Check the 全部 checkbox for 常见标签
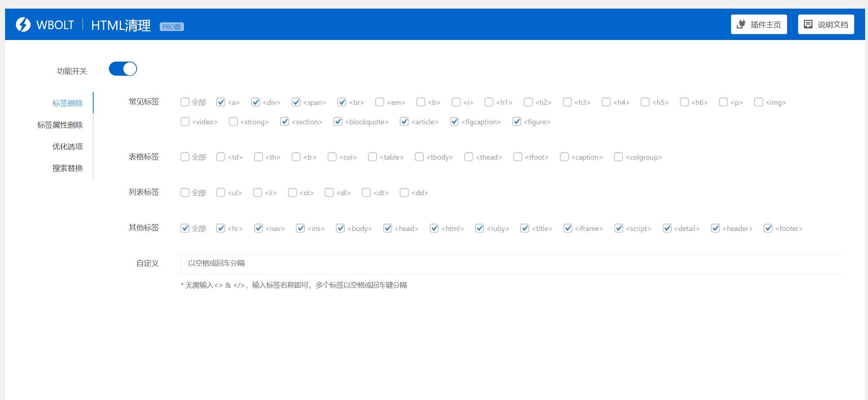 [185, 102]
